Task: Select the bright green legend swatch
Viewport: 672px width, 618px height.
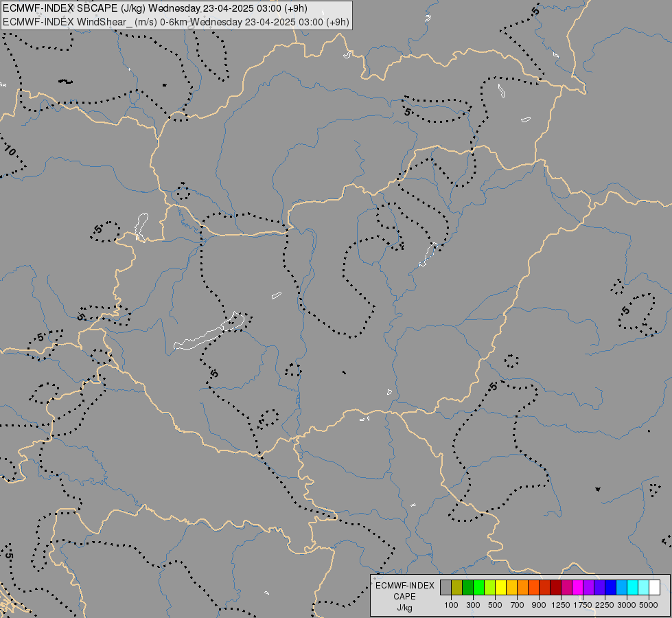Action: (x=478, y=587)
